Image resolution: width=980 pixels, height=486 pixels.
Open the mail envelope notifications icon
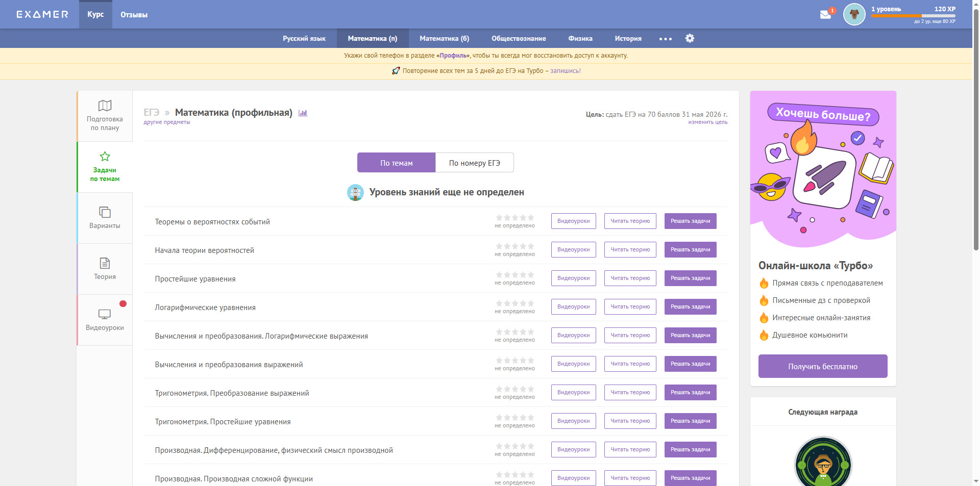(x=825, y=14)
